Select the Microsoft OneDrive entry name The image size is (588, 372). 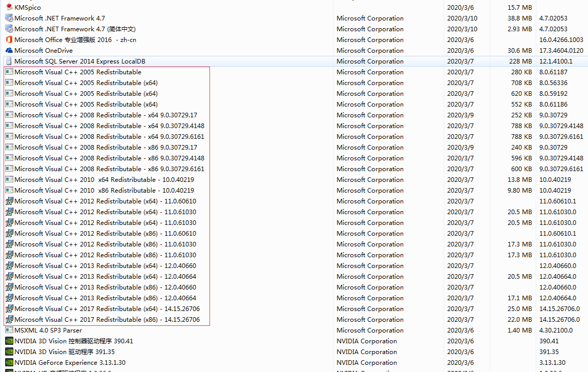pos(44,50)
